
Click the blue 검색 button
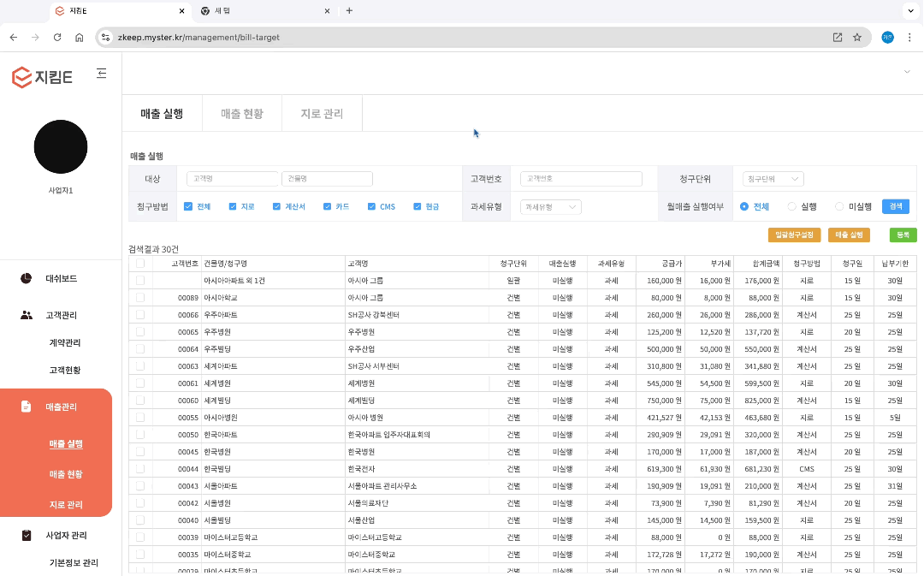coord(895,206)
